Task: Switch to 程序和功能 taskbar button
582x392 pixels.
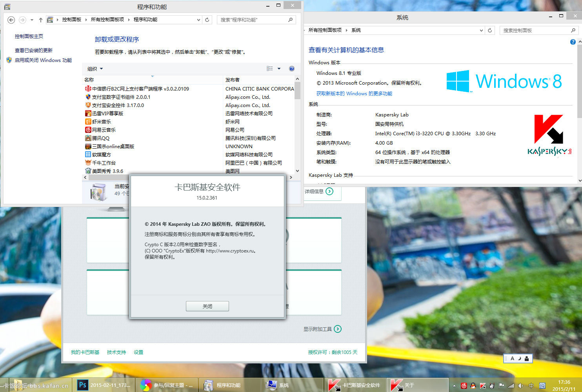Action: [x=230, y=385]
